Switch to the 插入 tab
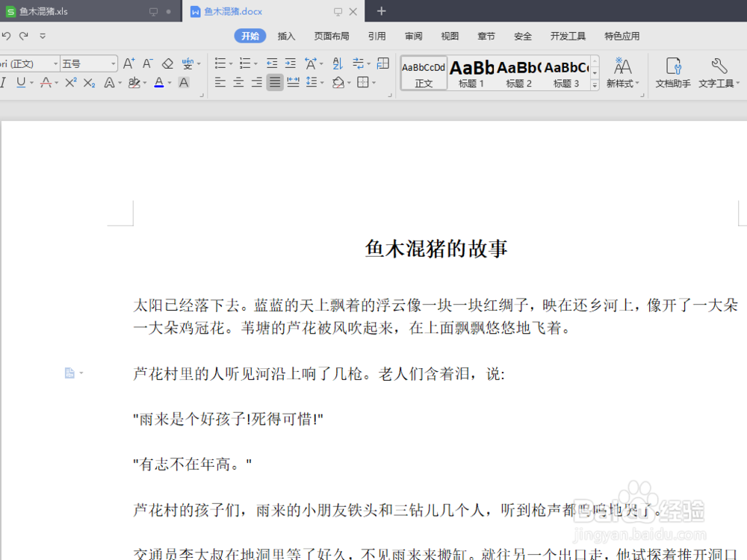The image size is (747, 560). [286, 36]
